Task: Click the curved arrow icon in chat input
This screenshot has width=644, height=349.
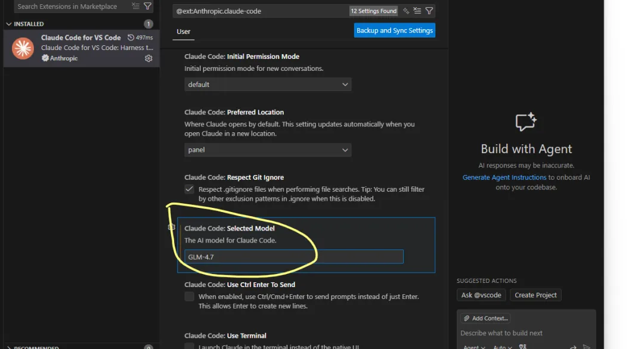Action: 573,347
